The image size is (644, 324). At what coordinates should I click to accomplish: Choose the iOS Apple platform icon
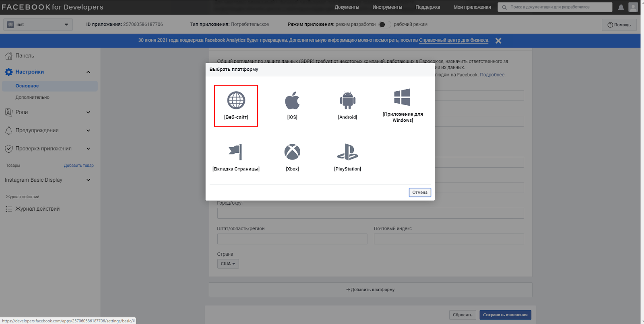(x=292, y=100)
